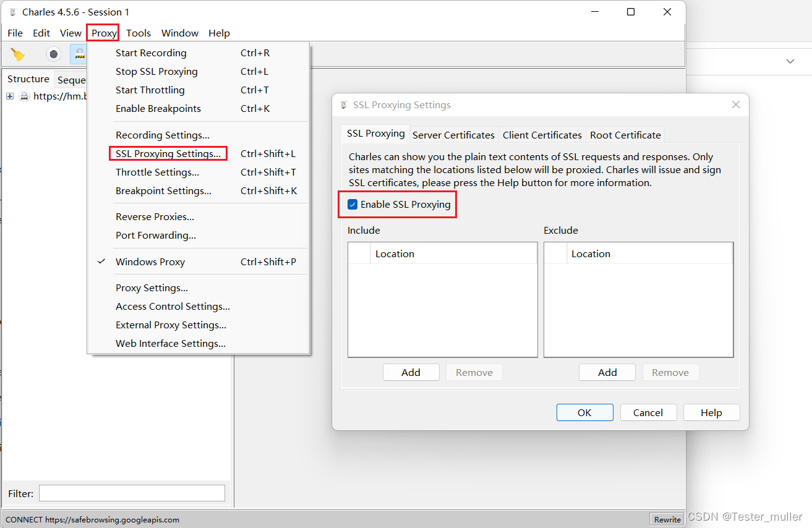Click the Rewrite button in the status bar
This screenshot has height=528, width=812.
[x=667, y=519]
